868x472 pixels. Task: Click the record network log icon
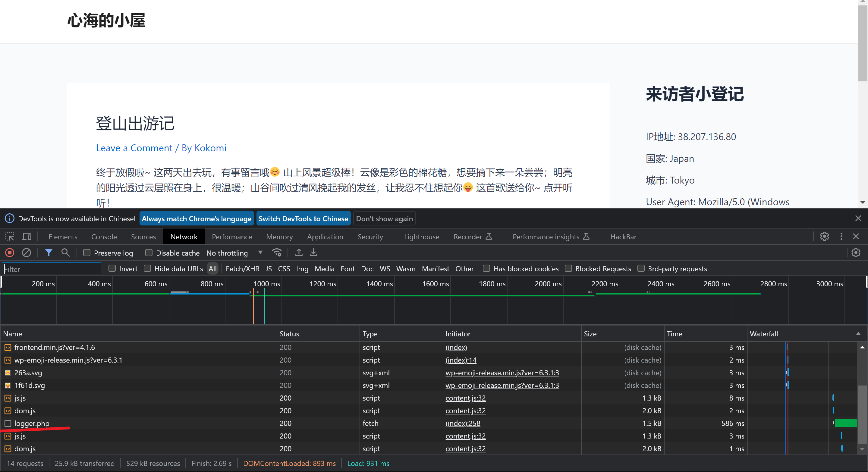click(10, 253)
